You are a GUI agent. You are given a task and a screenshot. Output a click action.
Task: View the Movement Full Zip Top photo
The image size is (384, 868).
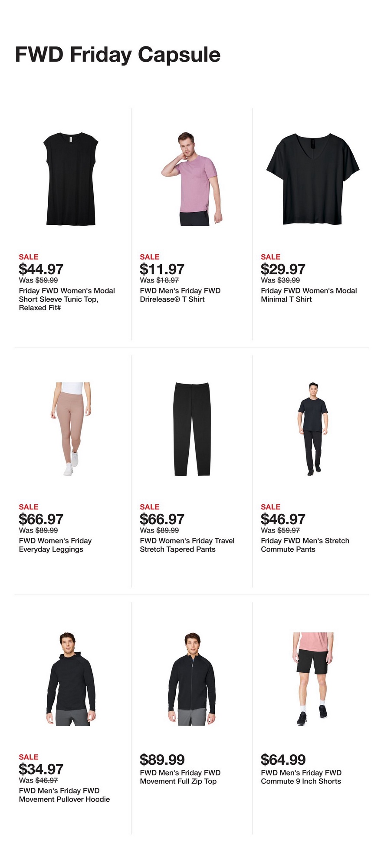tap(192, 679)
